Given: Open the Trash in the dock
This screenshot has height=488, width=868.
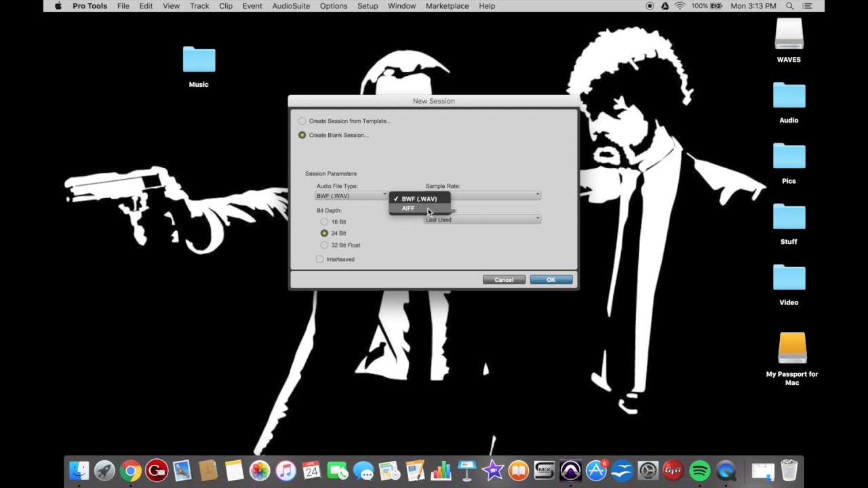Looking at the screenshot, I should click(789, 470).
